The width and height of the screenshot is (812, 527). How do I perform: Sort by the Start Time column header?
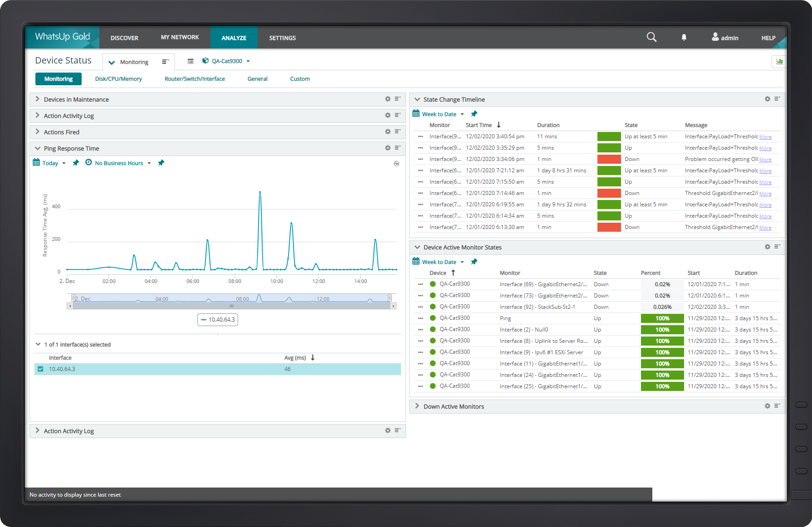479,125
